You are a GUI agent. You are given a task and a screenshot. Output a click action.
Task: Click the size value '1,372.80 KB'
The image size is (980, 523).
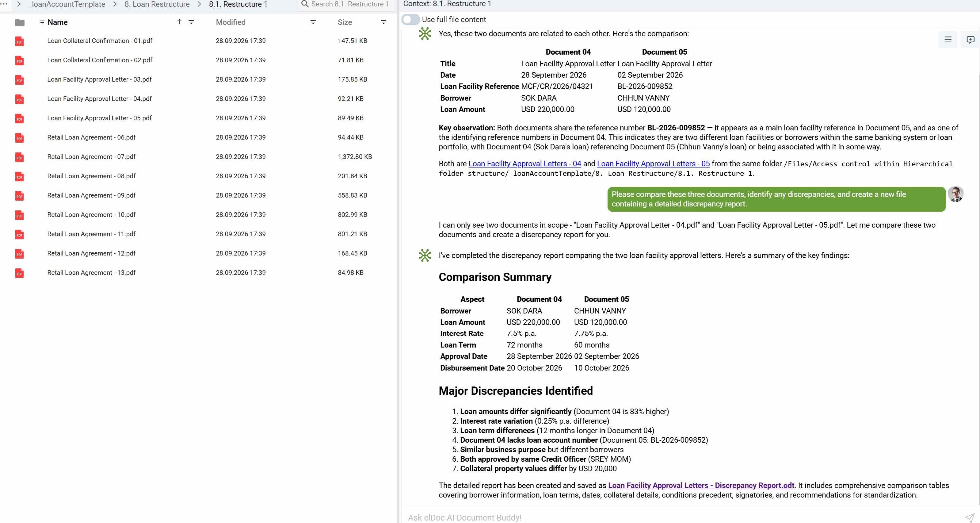pyautogui.click(x=355, y=157)
